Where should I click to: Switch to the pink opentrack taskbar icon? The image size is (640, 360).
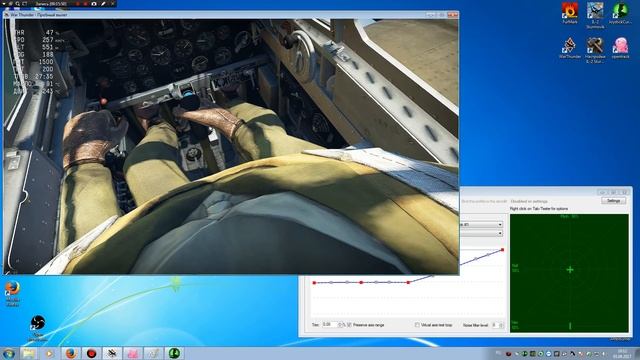133,353
